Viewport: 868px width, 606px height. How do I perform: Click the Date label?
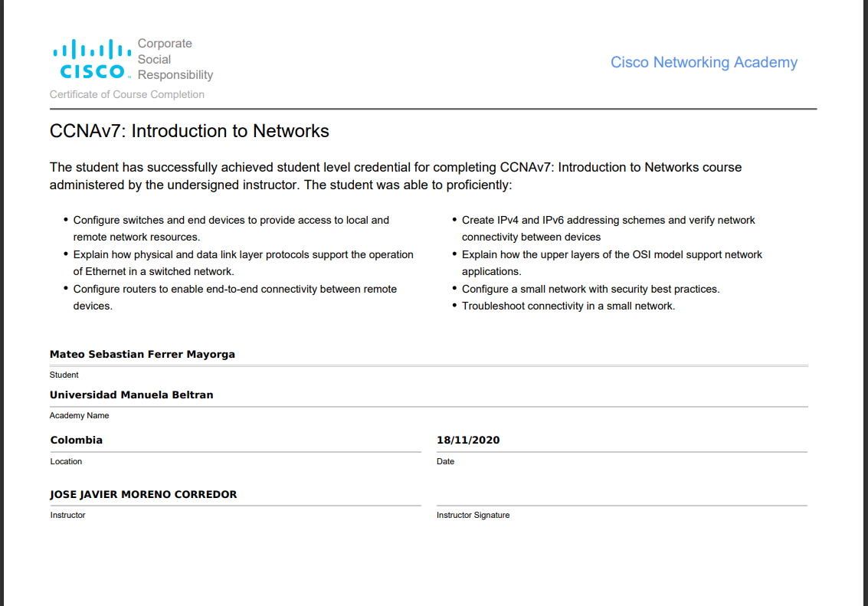tap(445, 462)
